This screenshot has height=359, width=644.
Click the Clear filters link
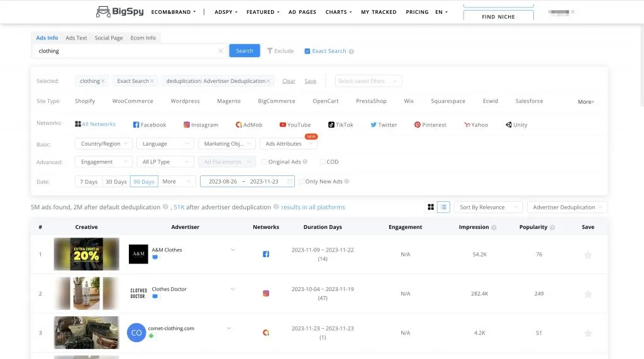tap(289, 81)
